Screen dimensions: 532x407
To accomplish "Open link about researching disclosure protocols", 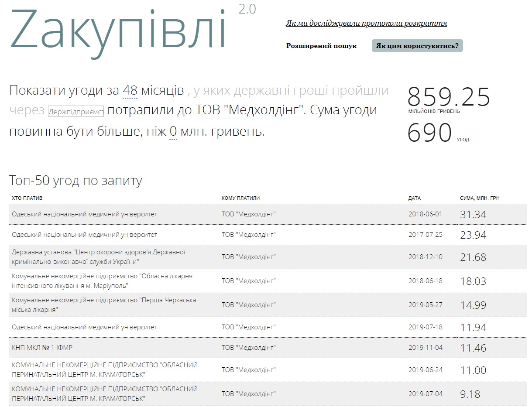I will [366, 23].
